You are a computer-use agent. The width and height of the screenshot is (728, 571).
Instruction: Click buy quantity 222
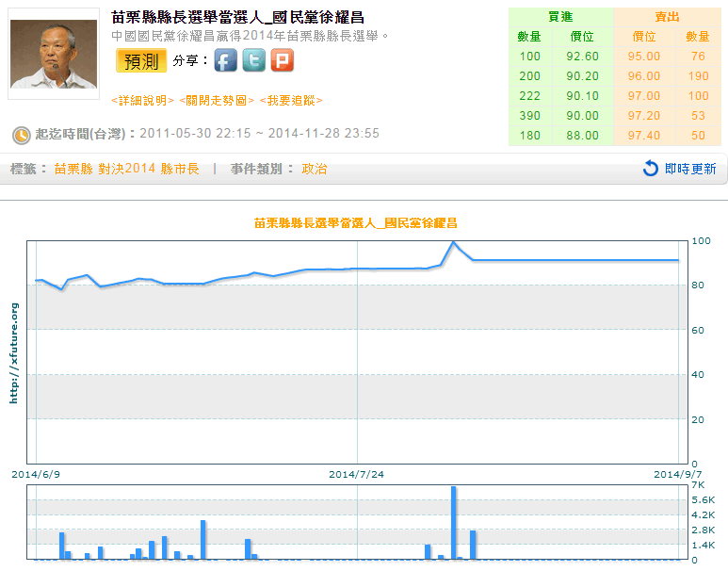[529, 96]
